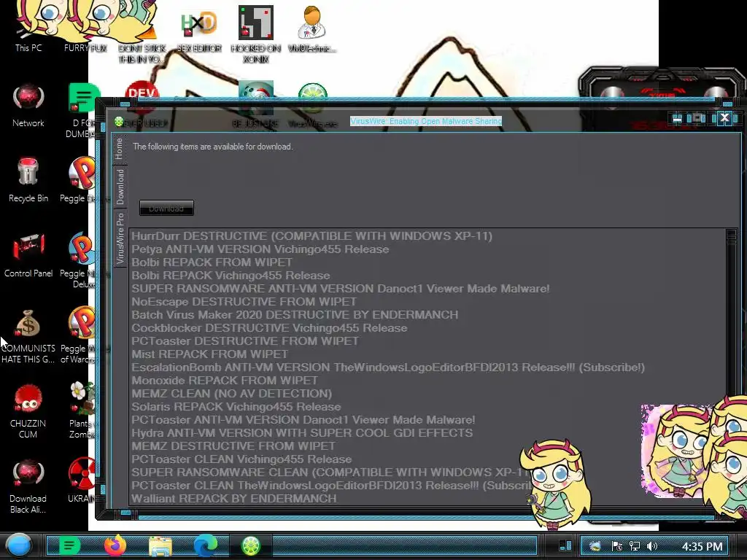Viewport: 747px width, 560px height.
Task: Select HurrDurr DESTRUCTIVE list entry
Action: (x=311, y=236)
